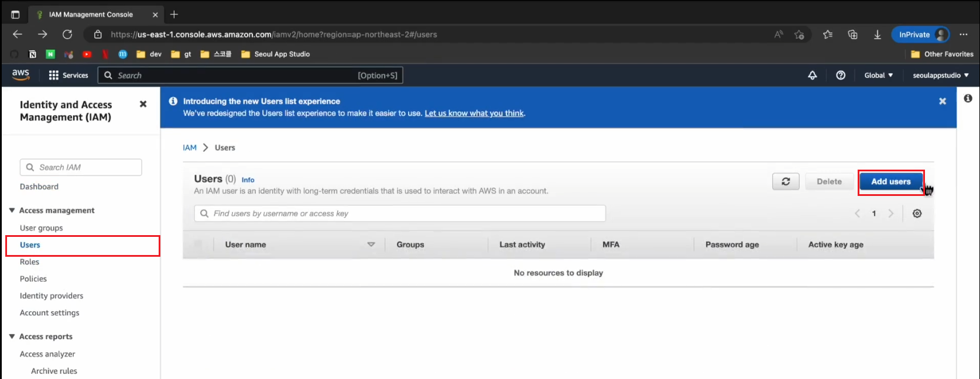Click the refresh users list button
This screenshot has width=980, height=379.
tap(786, 182)
